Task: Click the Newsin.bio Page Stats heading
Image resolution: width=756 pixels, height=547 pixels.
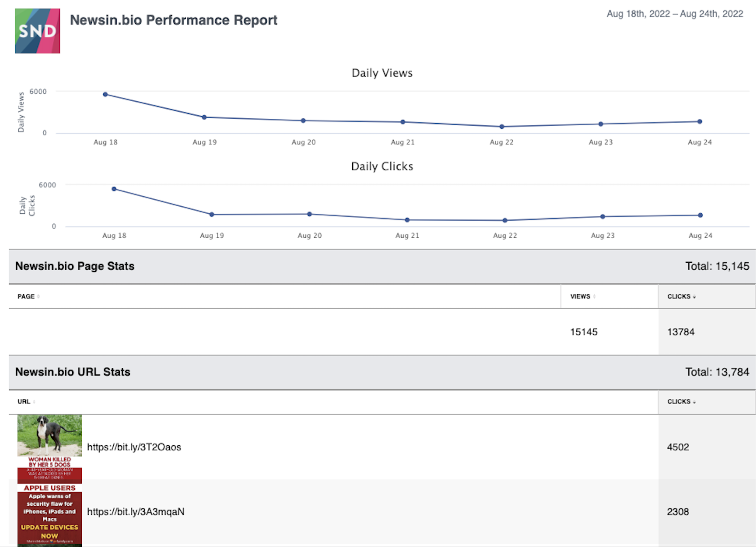Action: (75, 266)
